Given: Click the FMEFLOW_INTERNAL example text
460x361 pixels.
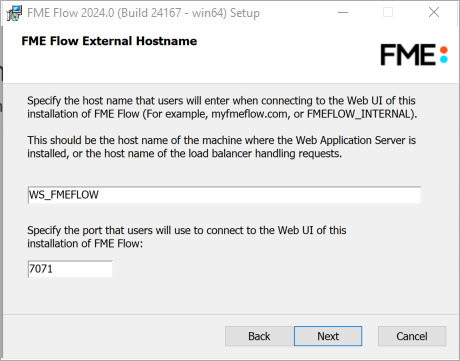Looking at the screenshot, I should (359, 114).
